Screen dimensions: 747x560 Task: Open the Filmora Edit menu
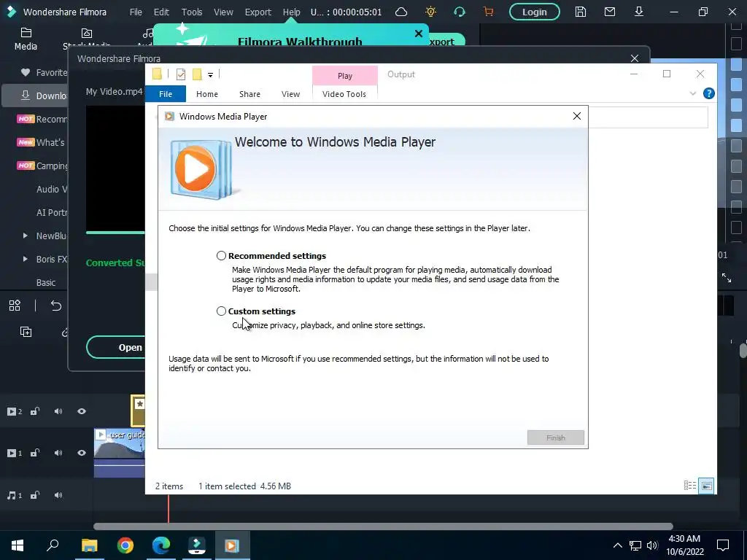click(161, 12)
